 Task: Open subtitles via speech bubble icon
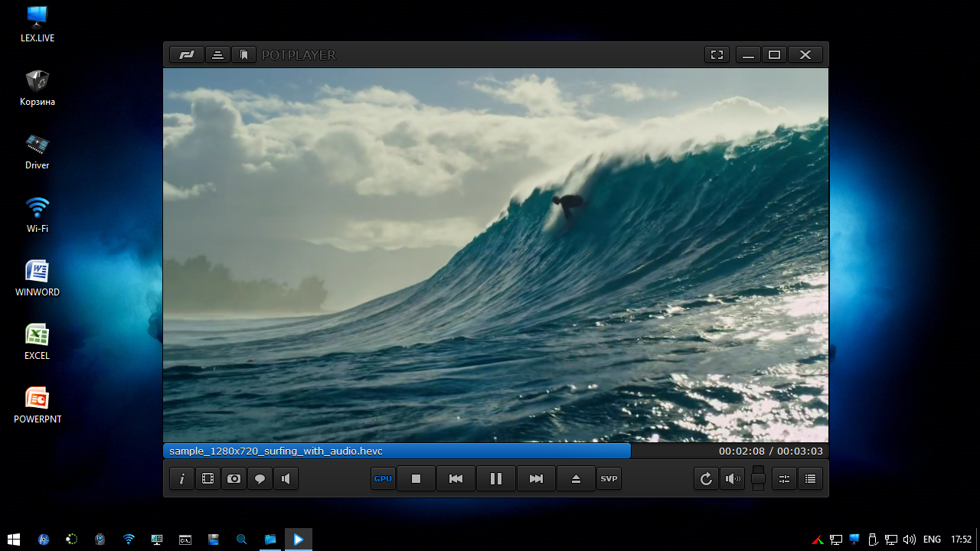(x=260, y=479)
